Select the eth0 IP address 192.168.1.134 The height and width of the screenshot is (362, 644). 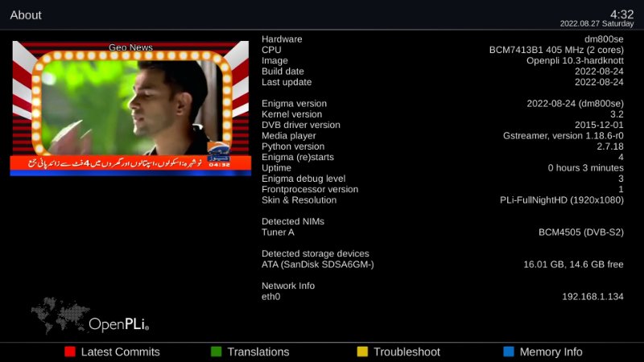pos(592,296)
